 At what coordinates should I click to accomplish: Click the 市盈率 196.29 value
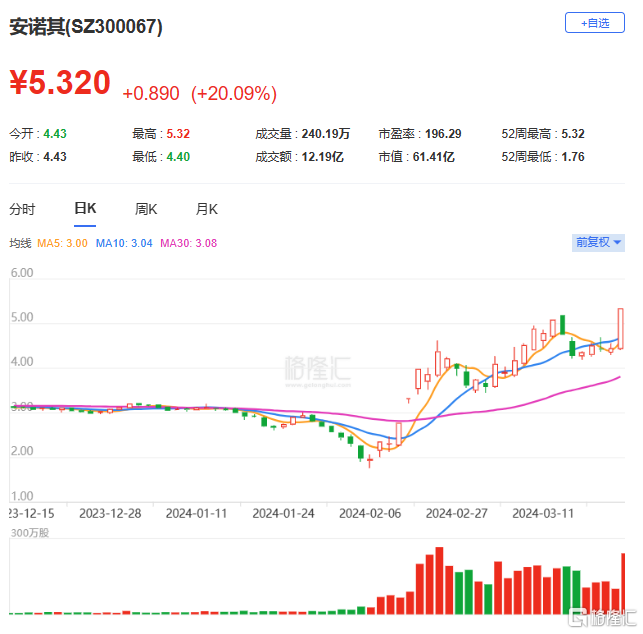coord(443,134)
